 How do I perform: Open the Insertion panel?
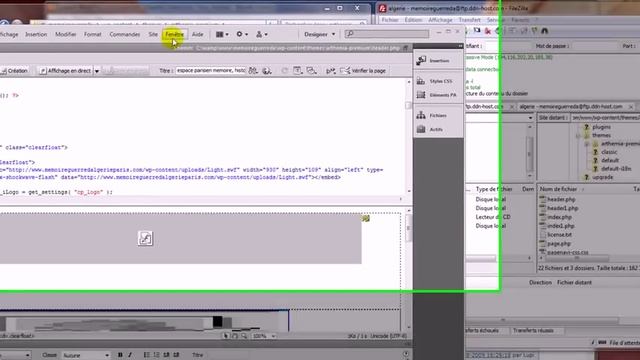coord(438,60)
